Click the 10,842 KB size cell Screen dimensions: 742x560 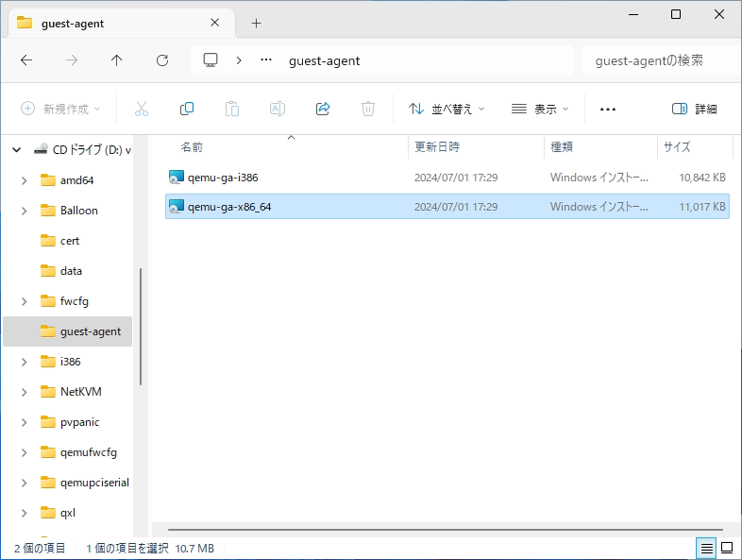[702, 178]
